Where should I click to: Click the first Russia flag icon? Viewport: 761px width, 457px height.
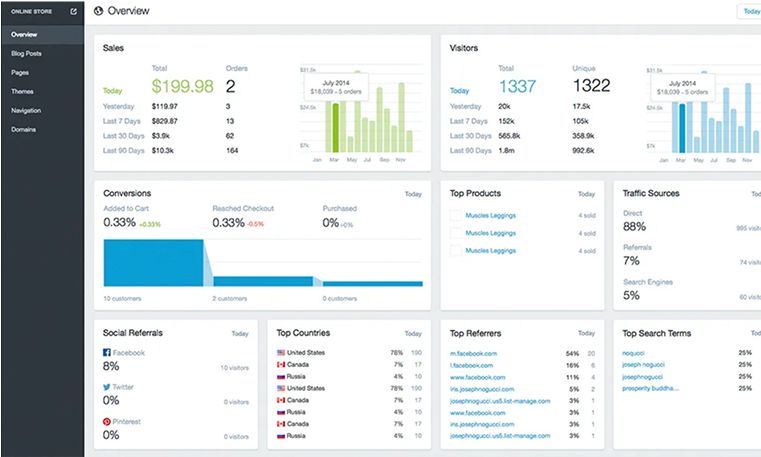(281, 376)
